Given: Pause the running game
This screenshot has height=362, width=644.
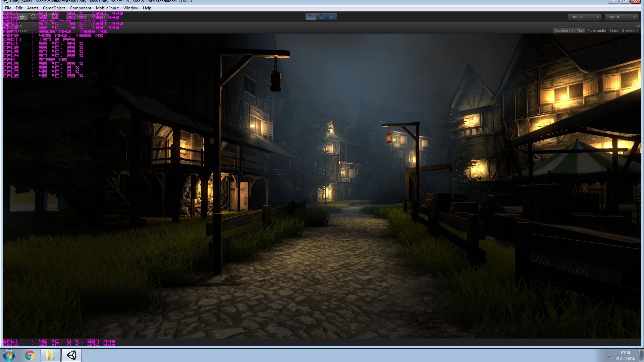Looking at the screenshot, I should click(321, 17).
